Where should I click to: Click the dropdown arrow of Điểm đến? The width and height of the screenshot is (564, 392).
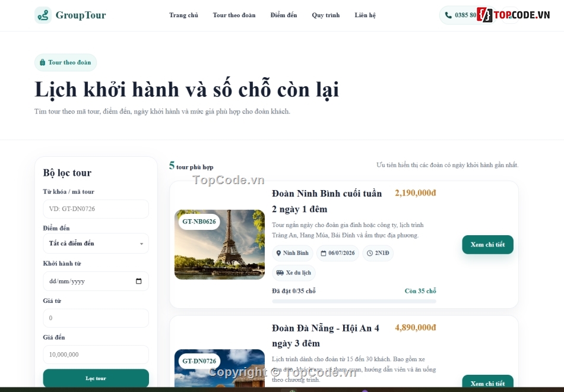tap(141, 244)
